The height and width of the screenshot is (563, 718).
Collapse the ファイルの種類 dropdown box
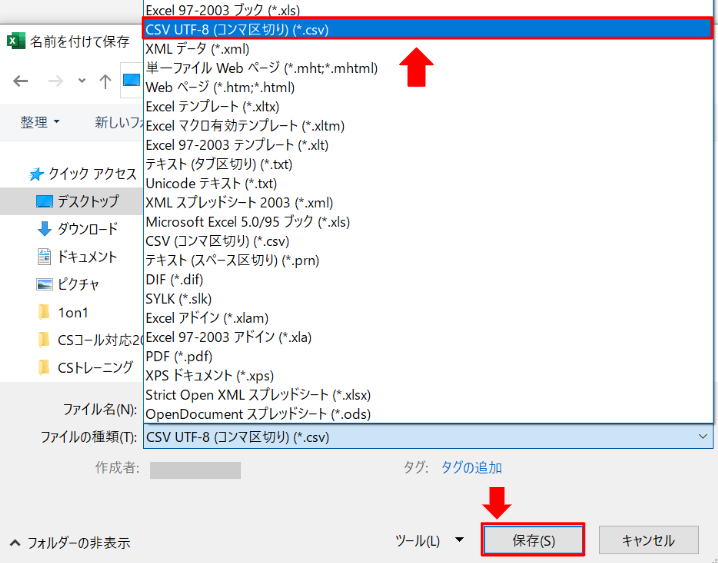pos(428,437)
